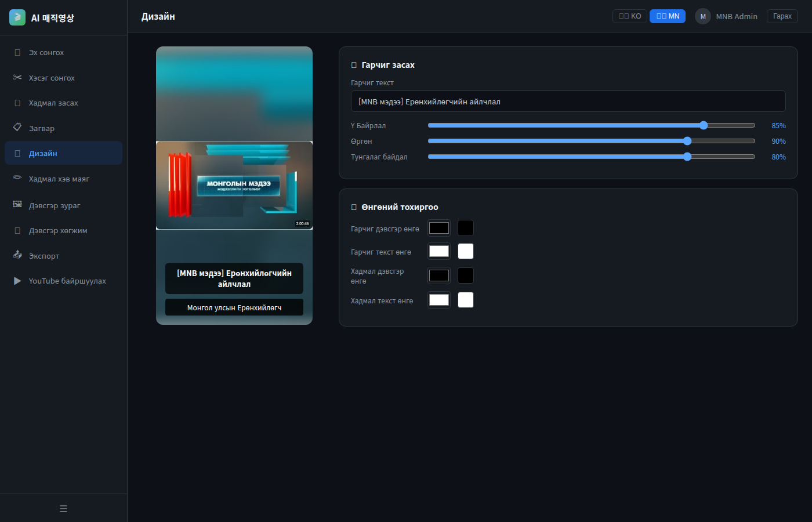The height and width of the screenshot is (522, 812).
Task: Click black preview square for Хадмал дэвсгэр өнгө
Action: (466, 275)
